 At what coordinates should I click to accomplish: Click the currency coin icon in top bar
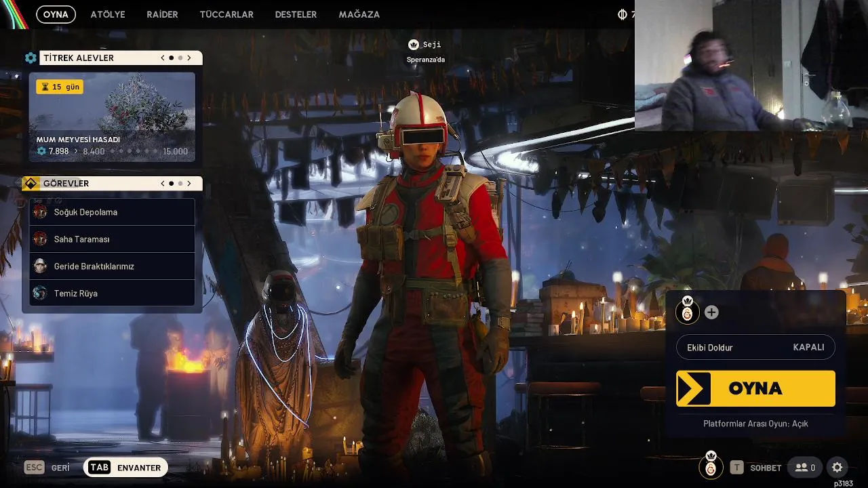pos(623,14)
